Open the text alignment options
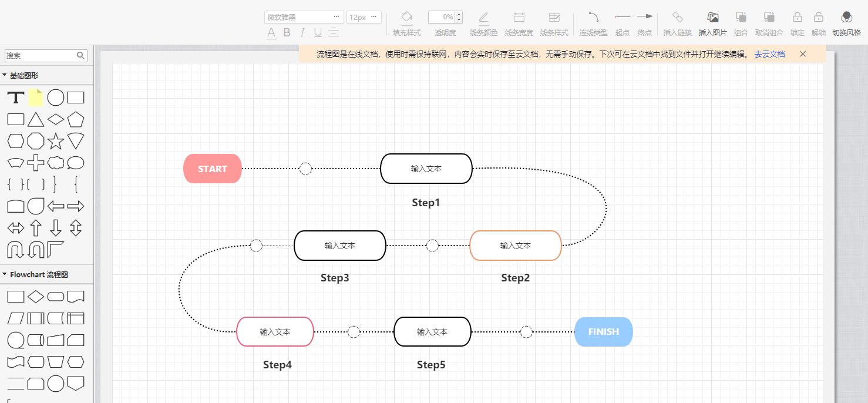Screen dimensions: 868x403 tap(334, 32)
